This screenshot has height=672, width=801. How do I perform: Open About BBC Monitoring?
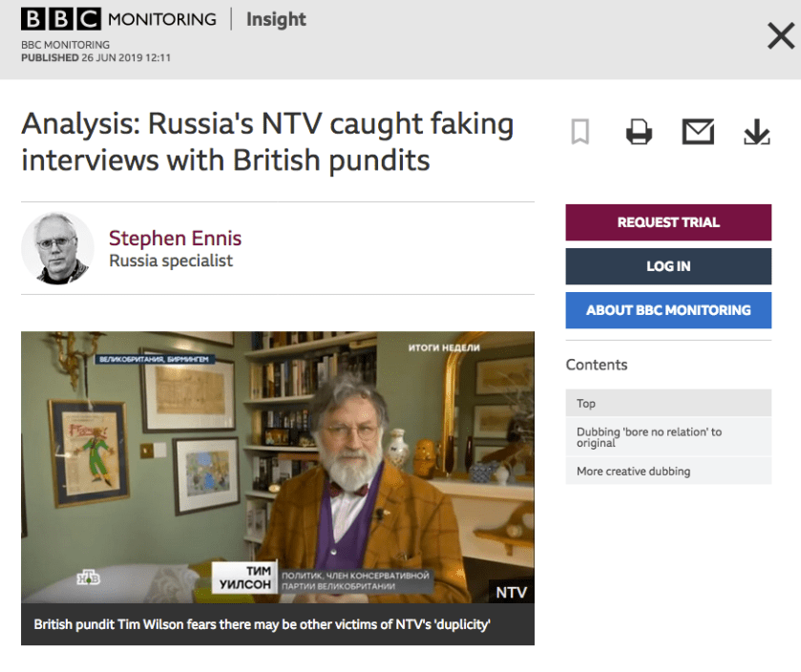[x=667, y=310]
